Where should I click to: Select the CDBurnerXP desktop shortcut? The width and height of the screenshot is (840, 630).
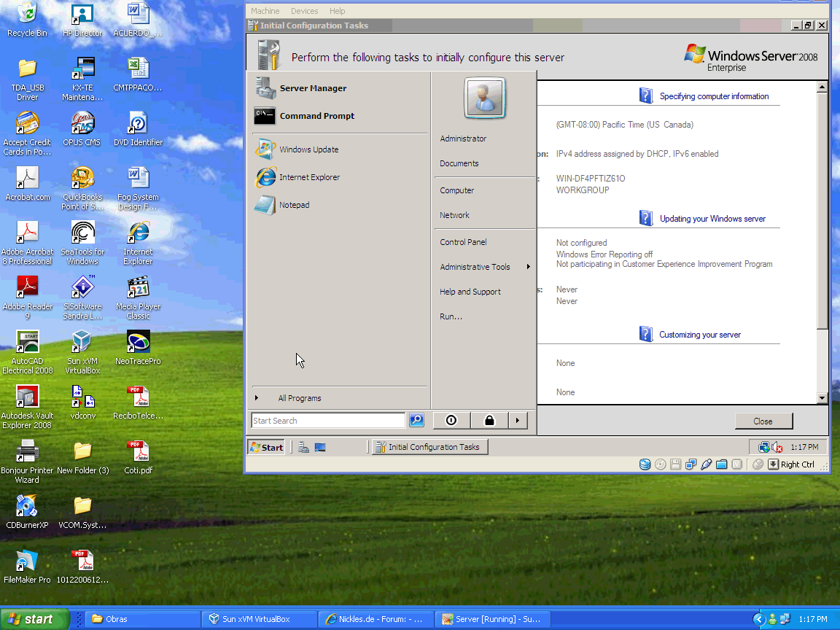click(x=27, y=512)
